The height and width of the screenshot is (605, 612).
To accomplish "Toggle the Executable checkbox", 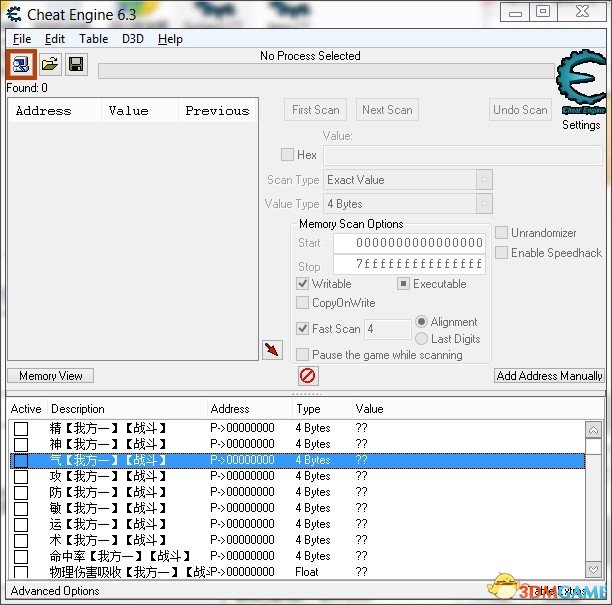I will (403, 283).
